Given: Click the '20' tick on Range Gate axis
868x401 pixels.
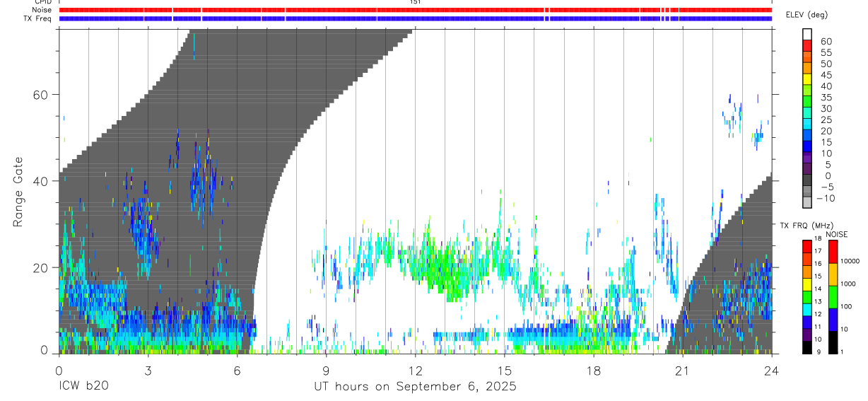Looking at the screenshot, I should tap(42, 268).
